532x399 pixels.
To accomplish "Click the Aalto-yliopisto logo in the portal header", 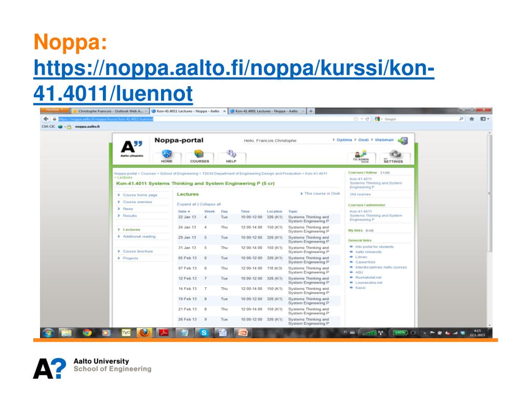I will point(131,149).
